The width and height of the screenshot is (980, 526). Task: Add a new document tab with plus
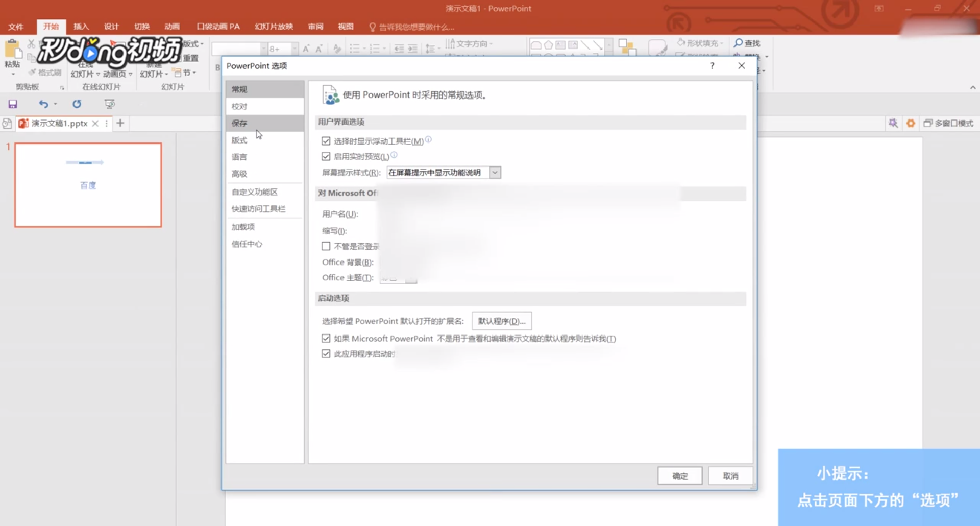120,123
